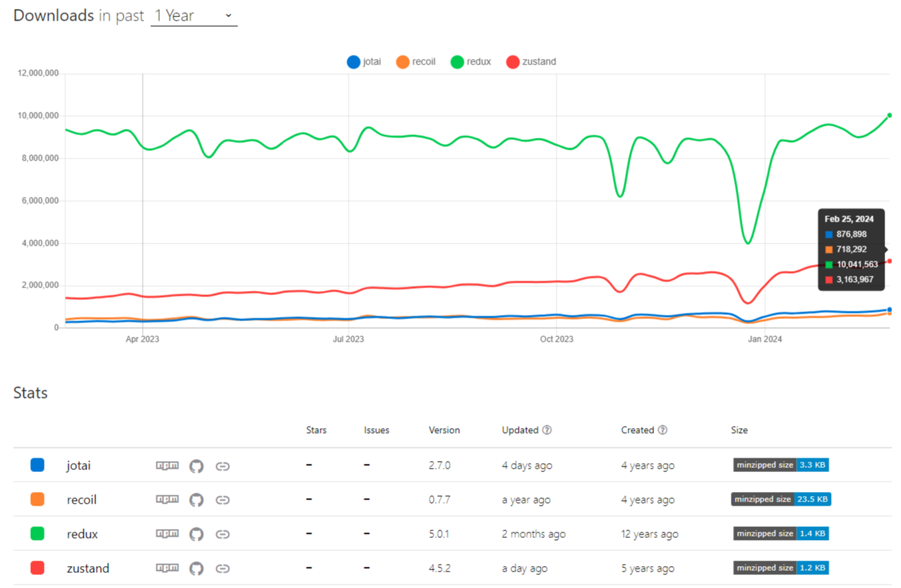Screen dimensions: 901x588
Task: Click the Stats section heading
Action: click(x=30, y=393)
